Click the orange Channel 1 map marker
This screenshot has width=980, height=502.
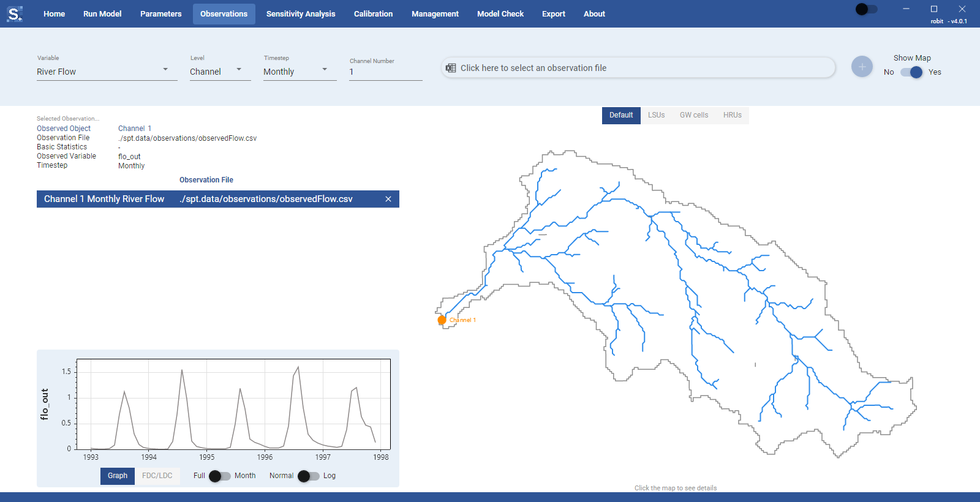point(442,320)
